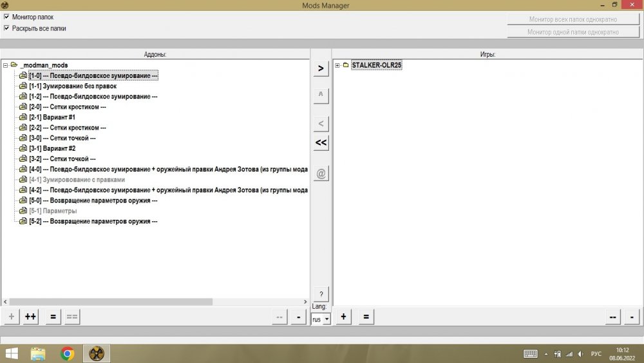Viewport: 644px width, 363px height.
Task: Click right arrow of addons horizontal scrollbar
Action: (305, 302)
